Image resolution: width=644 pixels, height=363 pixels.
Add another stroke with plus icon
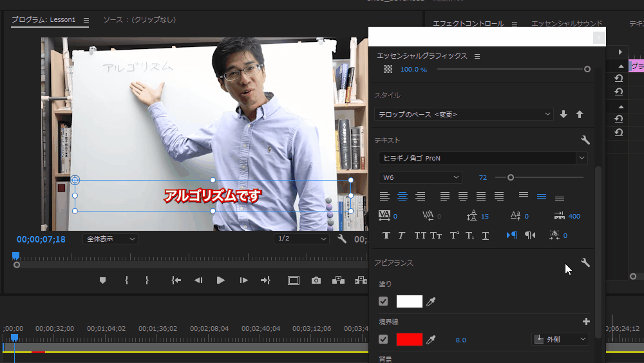[x=586, y=322]
